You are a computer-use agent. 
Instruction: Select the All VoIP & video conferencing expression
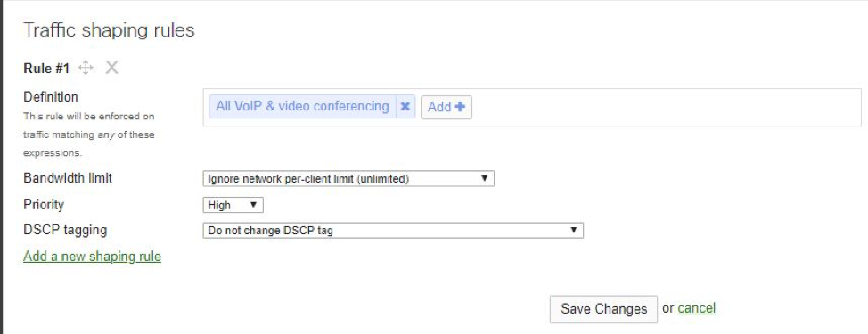pos(302,106)
